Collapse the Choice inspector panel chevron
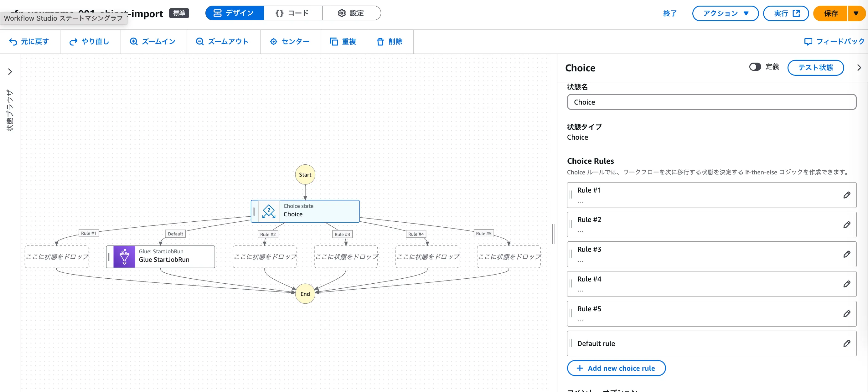The image size is (868, 392). (859, 68)
